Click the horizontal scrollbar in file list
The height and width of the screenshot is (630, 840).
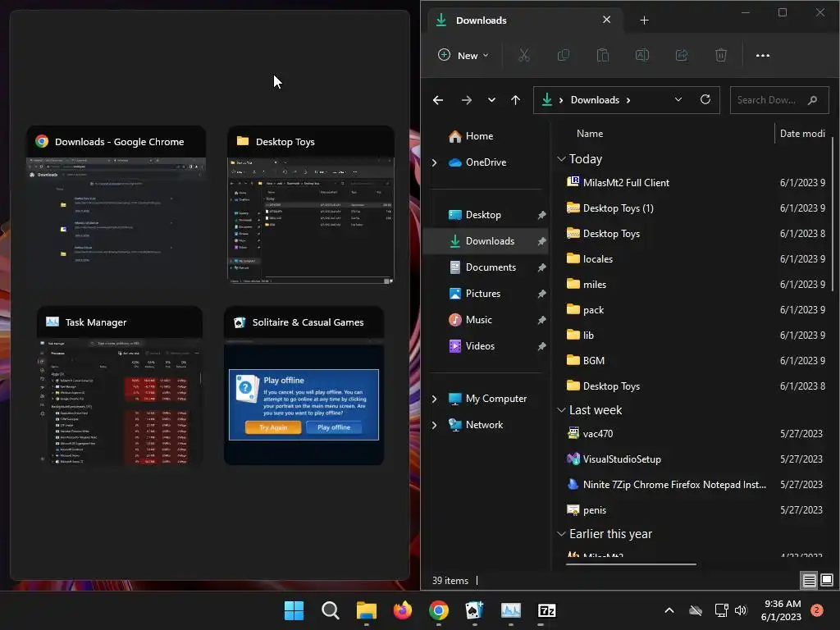[x=631, y=564]
